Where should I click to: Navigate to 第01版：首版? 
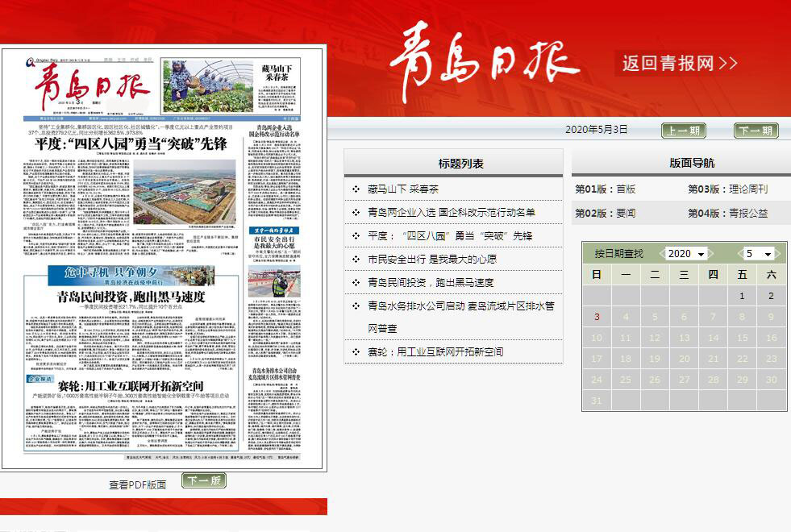pos(606,189)
